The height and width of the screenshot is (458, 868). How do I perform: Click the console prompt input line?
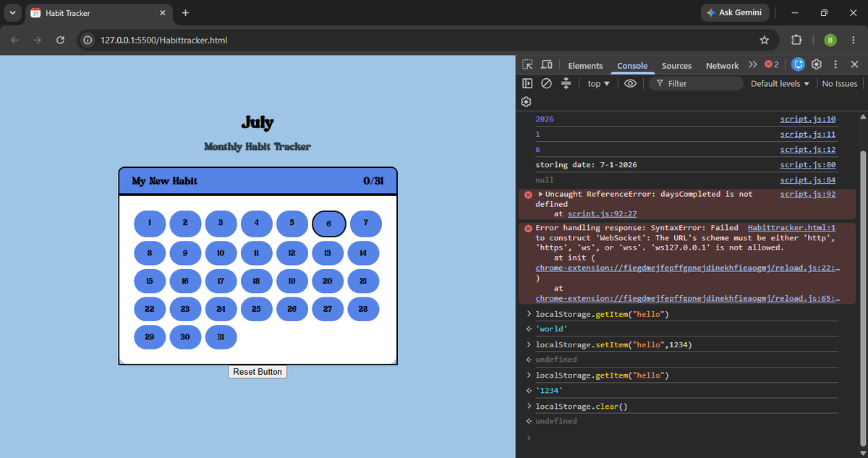687,438
